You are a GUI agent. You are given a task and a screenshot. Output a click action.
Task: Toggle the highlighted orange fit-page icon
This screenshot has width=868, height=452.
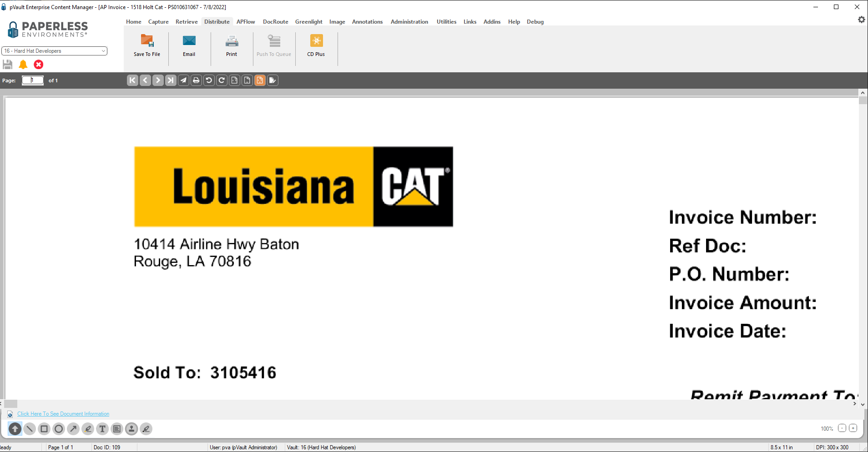pyautogui.click(x=260, y=80)
